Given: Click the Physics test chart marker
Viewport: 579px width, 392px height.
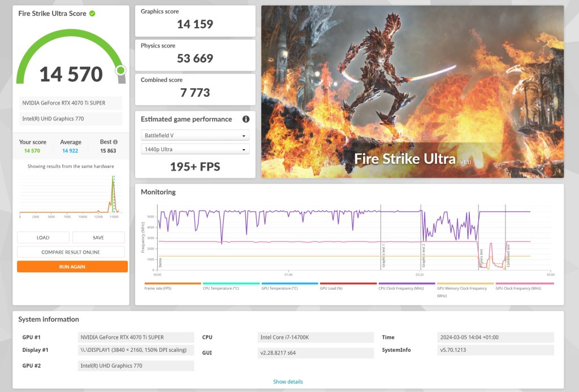Looking at the screenshot, I should [x=481, y=258].
